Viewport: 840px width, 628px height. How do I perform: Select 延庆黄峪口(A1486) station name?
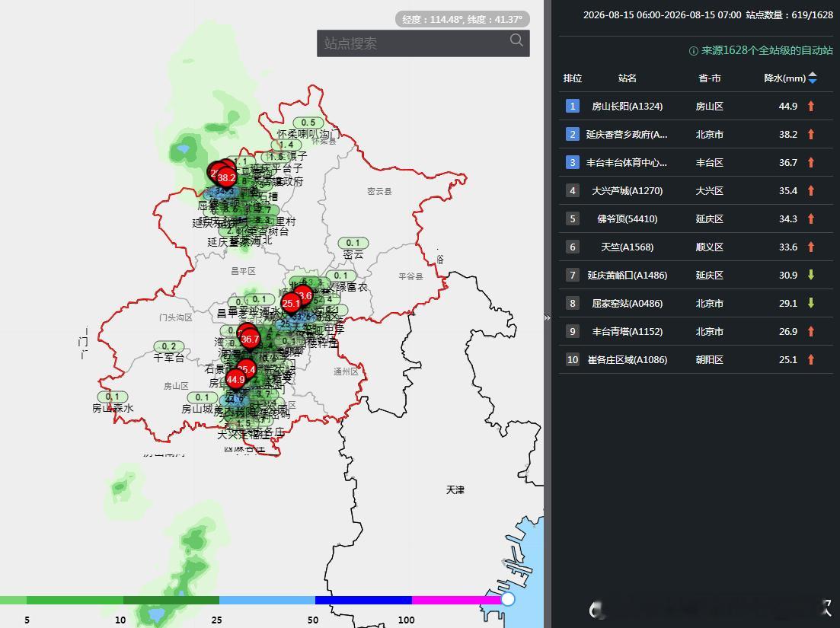coord(628,276)
